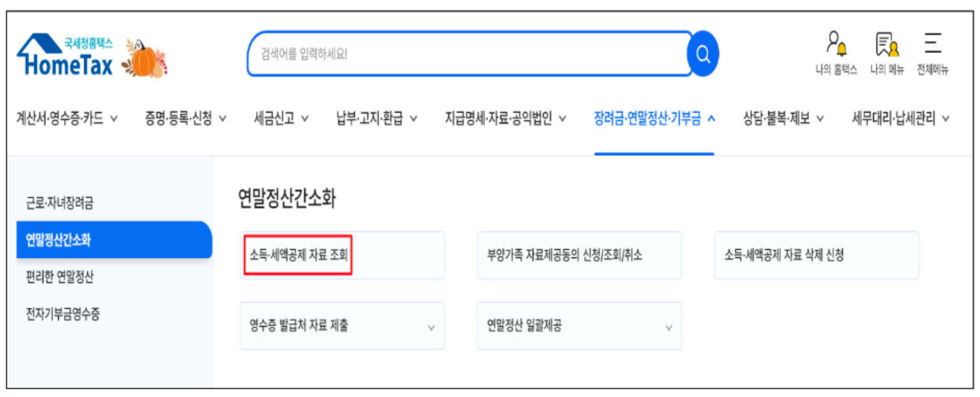This screenshot has width=980, height=397.
Task: Open 부양가족 자료제공동의 신청/조회/취소
Action: pos(564,255)
